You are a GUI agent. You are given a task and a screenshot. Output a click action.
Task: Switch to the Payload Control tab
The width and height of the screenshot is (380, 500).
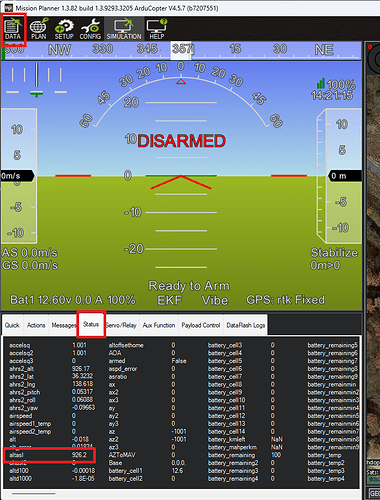201,325
